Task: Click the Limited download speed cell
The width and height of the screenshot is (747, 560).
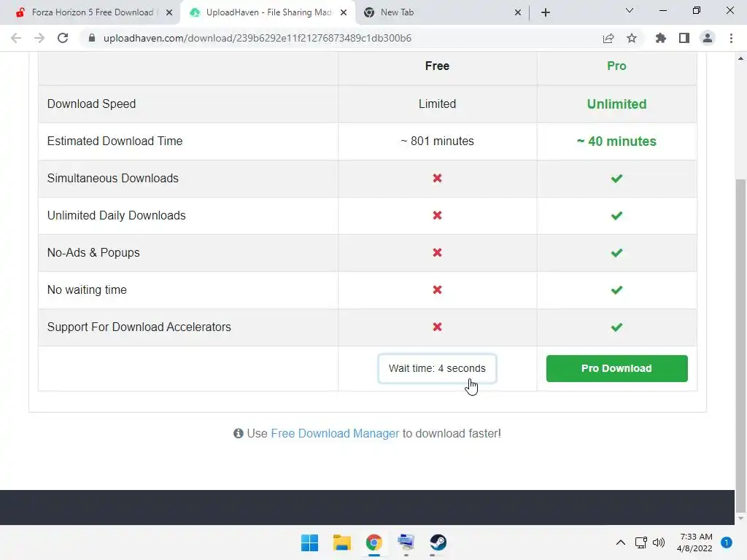Action: [437, 104]
